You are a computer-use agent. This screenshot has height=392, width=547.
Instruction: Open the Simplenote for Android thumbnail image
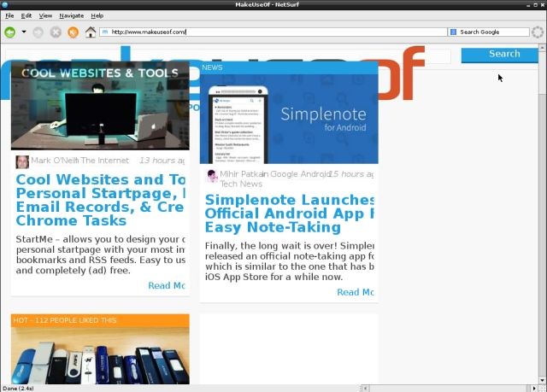[x=289, y=119]
